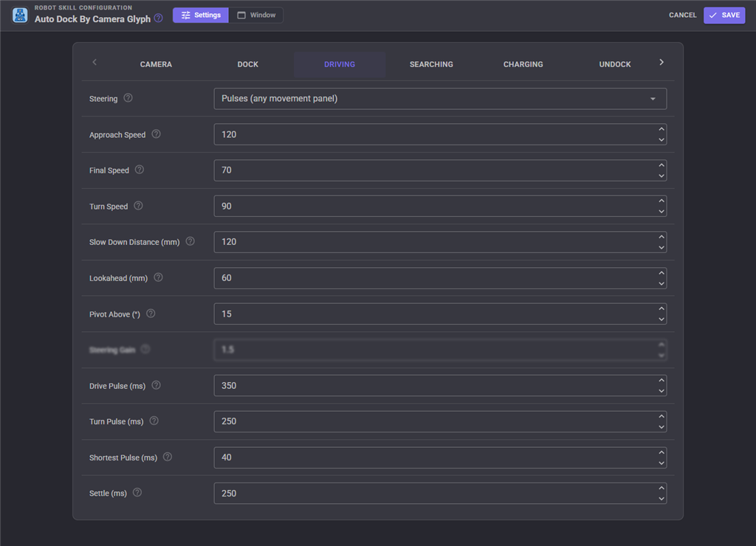Select the Charging tab
Viewport: 756px width, 546px height.
pyautogui.click(x=523, y=65)
